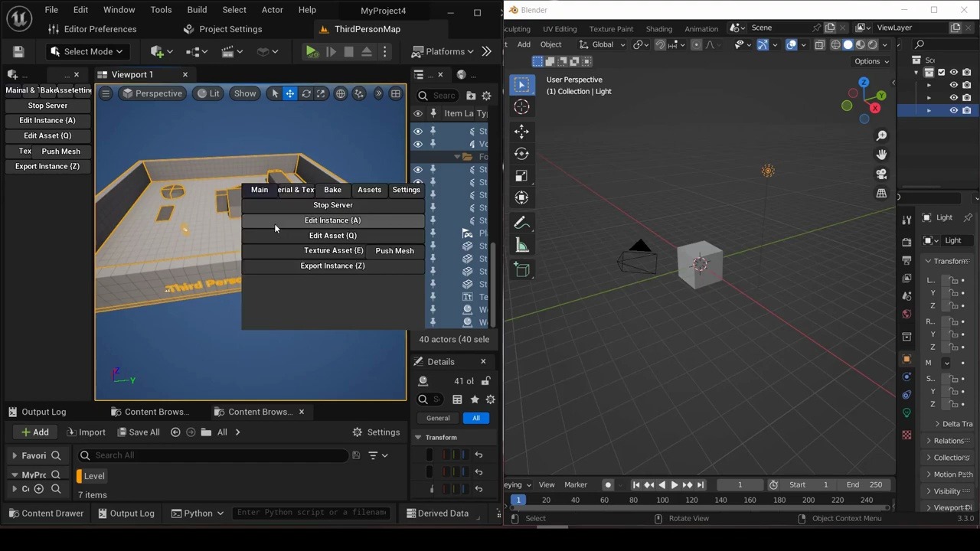
Task: Toggle Collection exclude checkbox in Blender outliner
Action: [x=942, y=72]
